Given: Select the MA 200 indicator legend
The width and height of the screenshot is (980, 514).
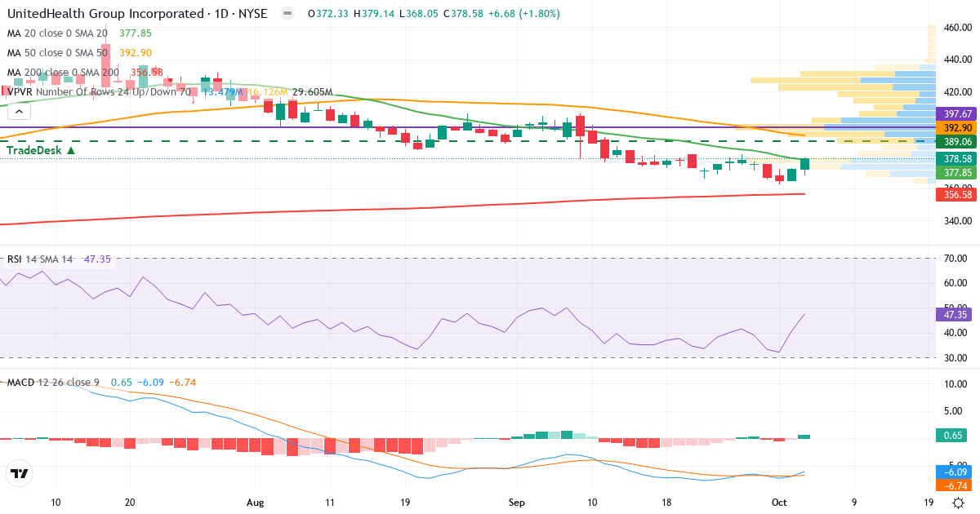Looking at the screenshot, I should click(x=63, y=73).
